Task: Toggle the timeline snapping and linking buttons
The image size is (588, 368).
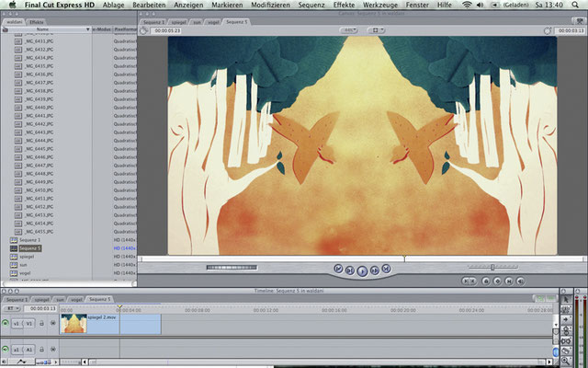Action: pos(545,299)
